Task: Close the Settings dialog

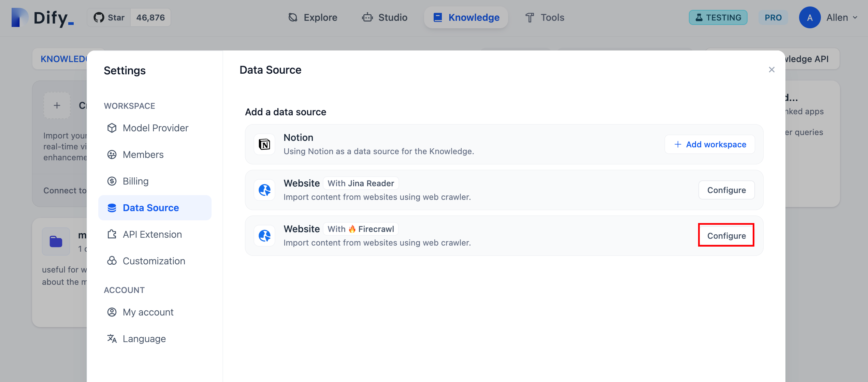Action: point(771,70)
